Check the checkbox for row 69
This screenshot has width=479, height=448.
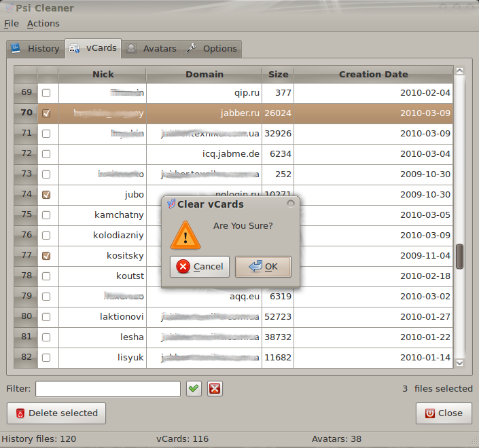46,93
